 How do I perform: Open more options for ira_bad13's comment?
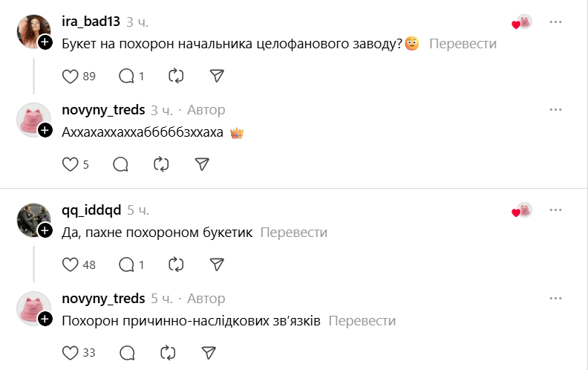pos(556,22)
